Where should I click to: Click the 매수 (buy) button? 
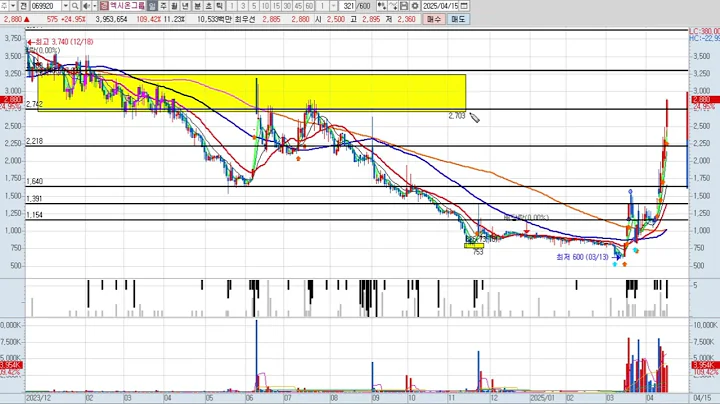tap(433, 19)
